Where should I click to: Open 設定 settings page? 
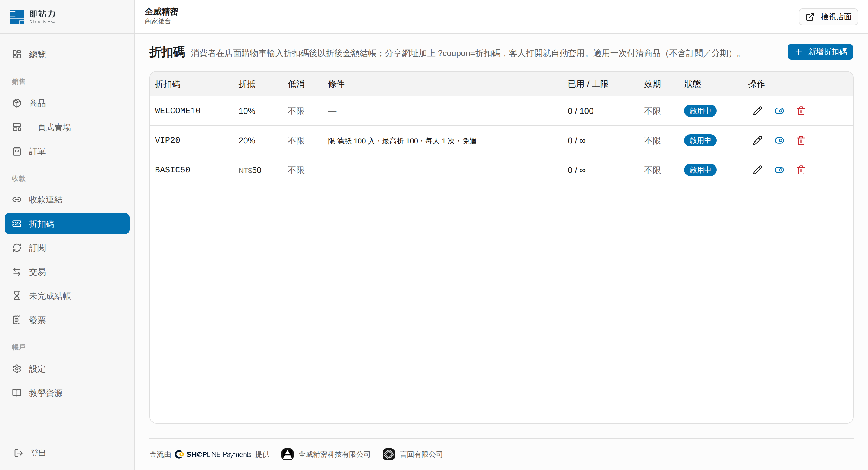tap(67, 369)
